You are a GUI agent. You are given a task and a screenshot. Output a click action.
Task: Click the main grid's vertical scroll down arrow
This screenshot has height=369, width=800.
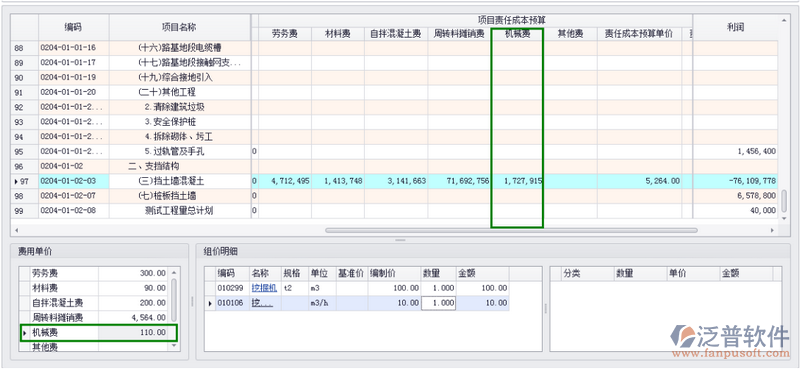click(x=784, y=219)
